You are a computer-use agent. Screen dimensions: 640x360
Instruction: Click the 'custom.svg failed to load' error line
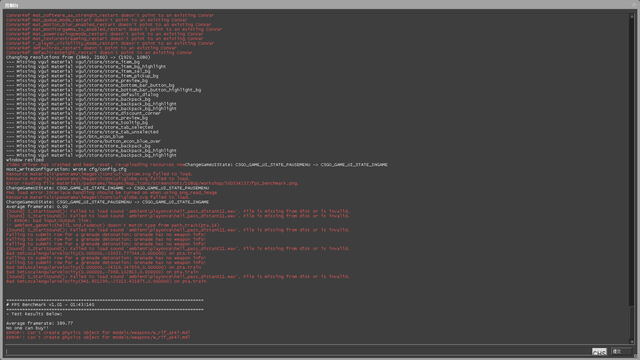[x=98, y=174]
